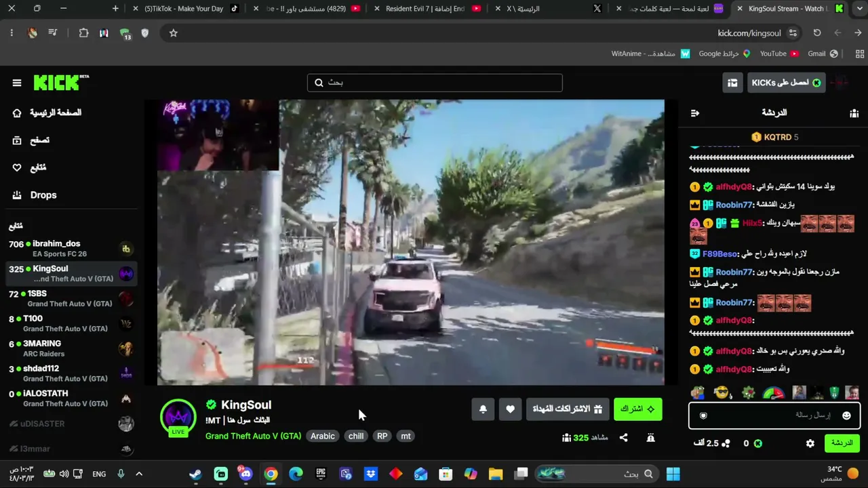Open the Kick hamburger sidebar menu
868x488 pixels.
17,83
